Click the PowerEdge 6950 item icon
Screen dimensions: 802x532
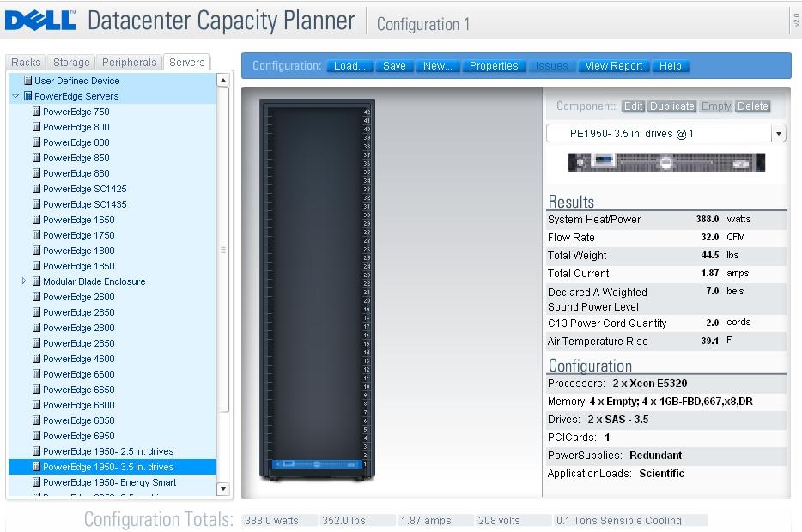[x=36, y=435]
